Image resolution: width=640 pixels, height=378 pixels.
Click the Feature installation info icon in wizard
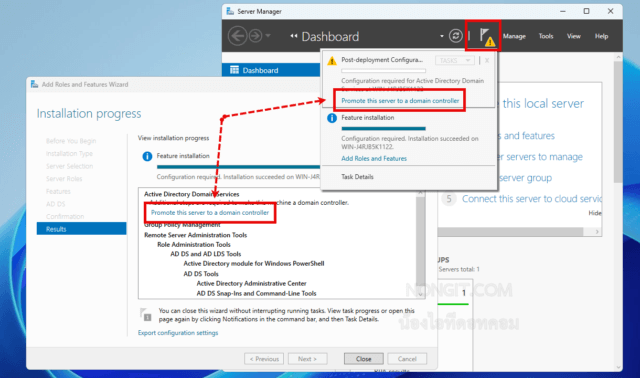(x=147, y=156)
